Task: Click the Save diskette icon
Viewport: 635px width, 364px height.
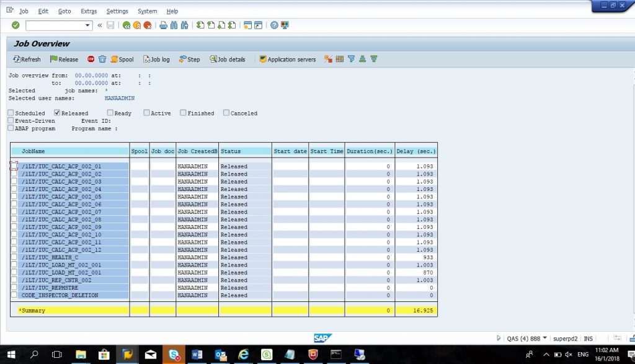Action: pyautogui.click(x=110, y=25)
